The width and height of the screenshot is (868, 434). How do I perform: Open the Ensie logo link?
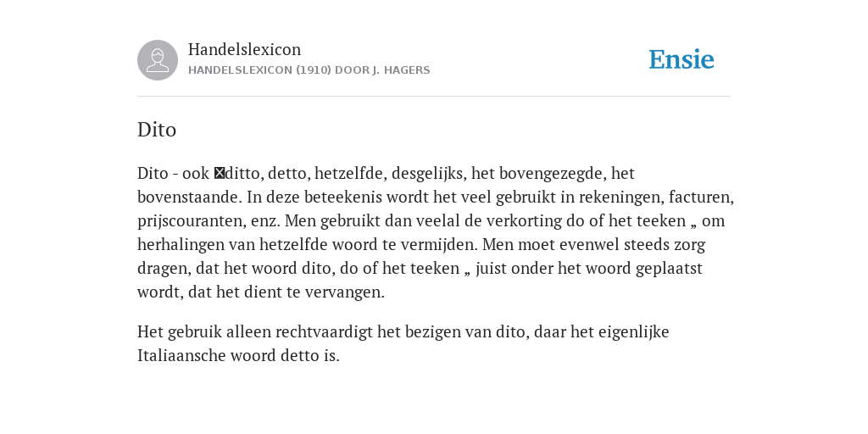click(682, 59)
